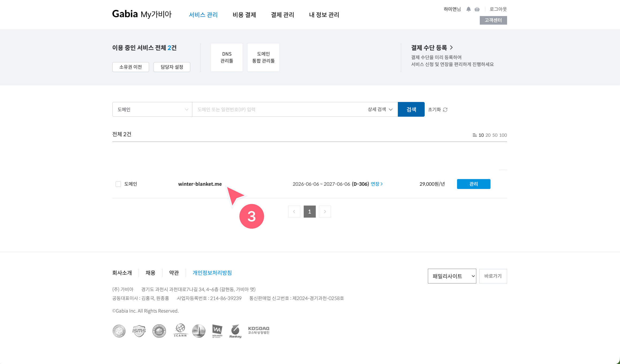Click the 29,000원/년 price text

[432, 184]
